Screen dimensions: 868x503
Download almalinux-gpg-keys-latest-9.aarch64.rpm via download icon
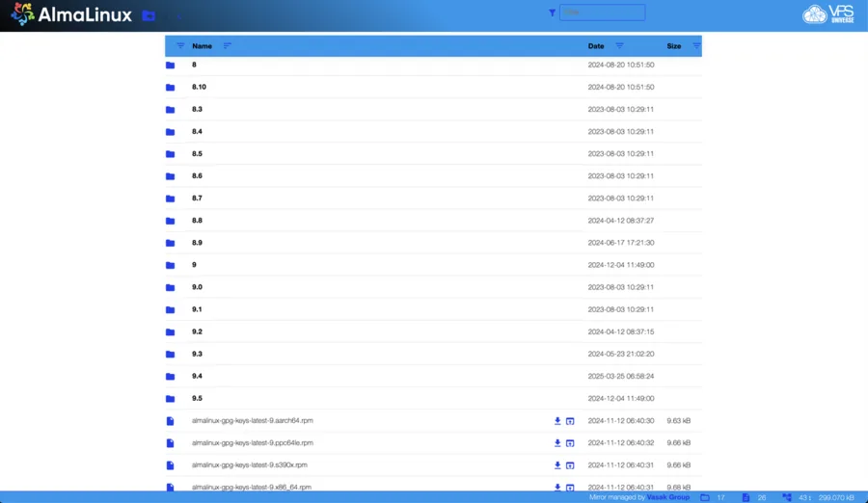(x=557, y=421)
